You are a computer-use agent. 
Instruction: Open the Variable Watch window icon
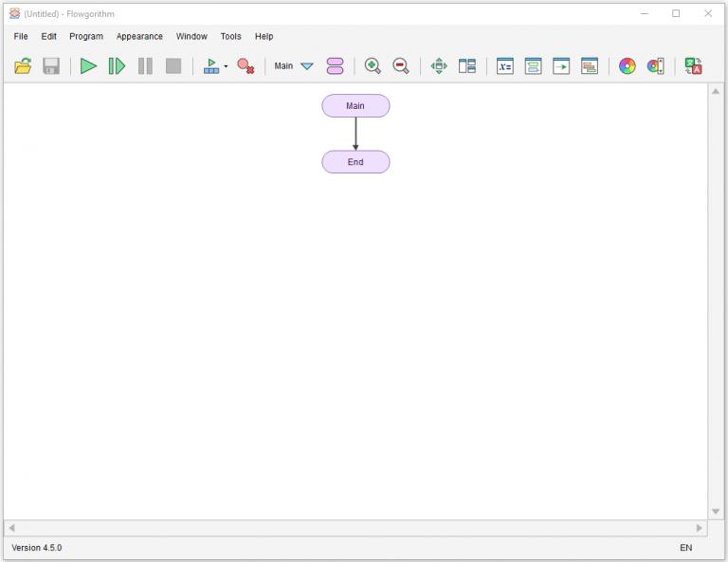pos(505,66)
